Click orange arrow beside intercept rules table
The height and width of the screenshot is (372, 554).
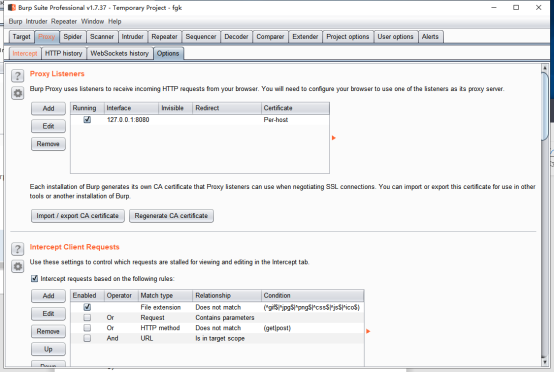(368, 331)
